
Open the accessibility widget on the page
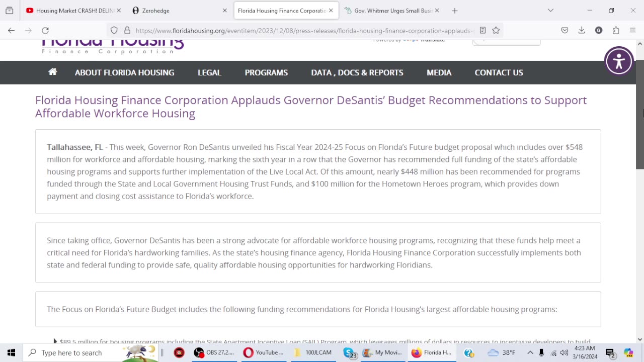click(x=619, y=61)
